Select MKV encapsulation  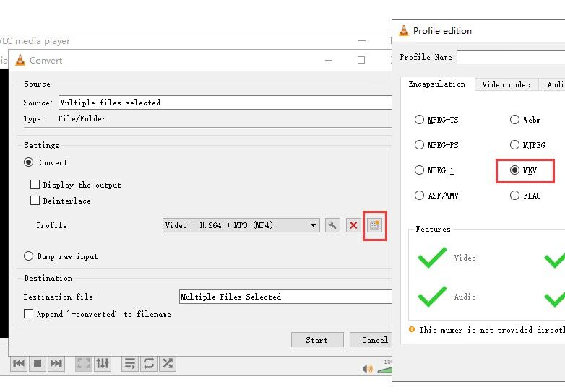[x=514, y=170]
